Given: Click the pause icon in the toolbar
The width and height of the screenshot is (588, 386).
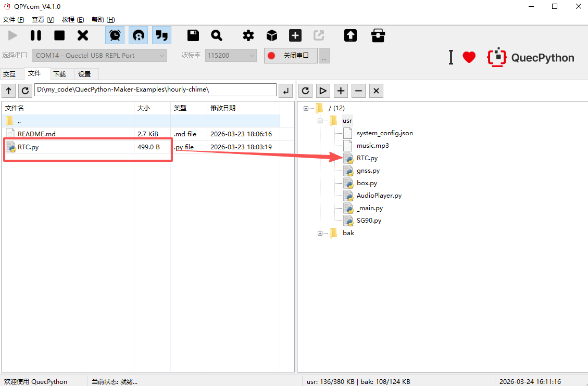Looking at the screenshot, I should 35,35.
